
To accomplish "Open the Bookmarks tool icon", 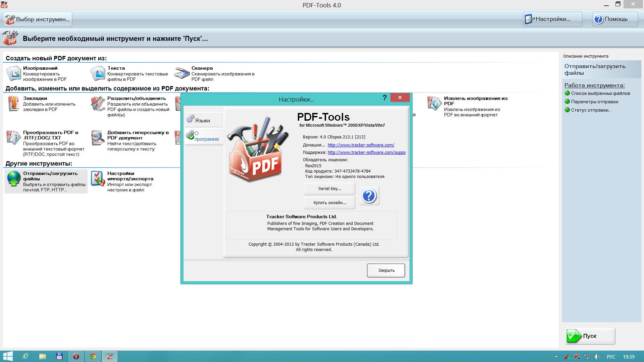I will 14,103.
